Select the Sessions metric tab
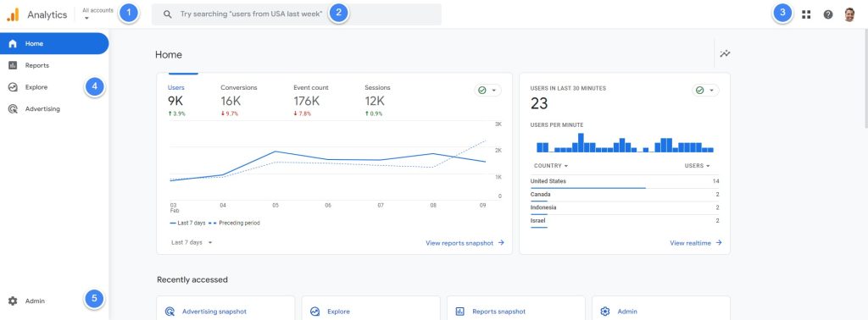The image size is (868, 320). tap(377, 101)
